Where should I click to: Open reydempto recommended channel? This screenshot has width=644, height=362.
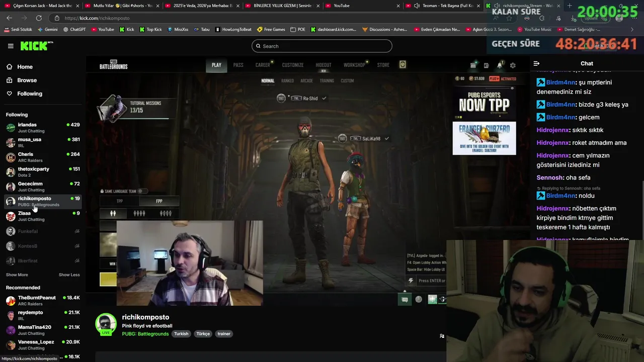point(43,315)
